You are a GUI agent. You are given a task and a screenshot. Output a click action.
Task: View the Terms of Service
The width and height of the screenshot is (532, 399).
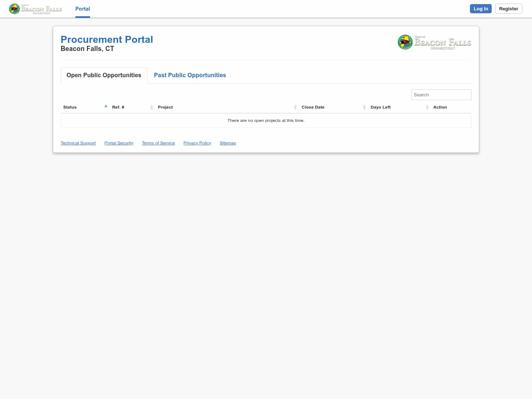point(158,143)
